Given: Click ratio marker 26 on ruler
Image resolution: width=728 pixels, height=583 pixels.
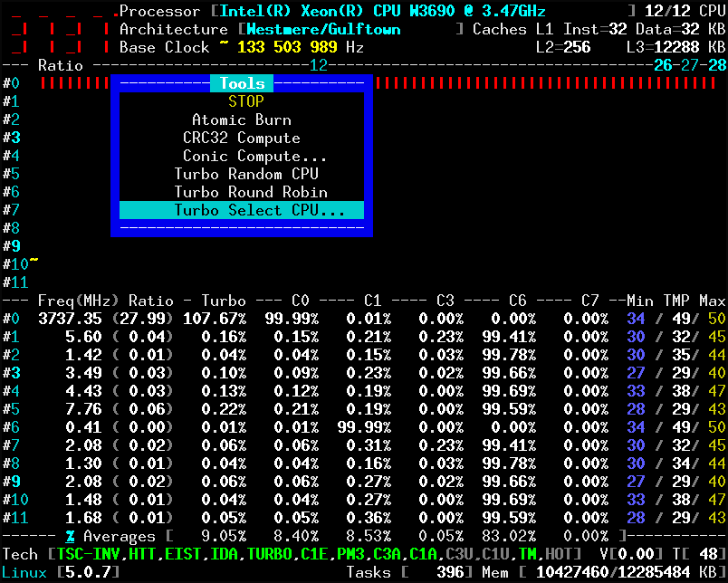Looking at the screenshot, I should (664, 65).
